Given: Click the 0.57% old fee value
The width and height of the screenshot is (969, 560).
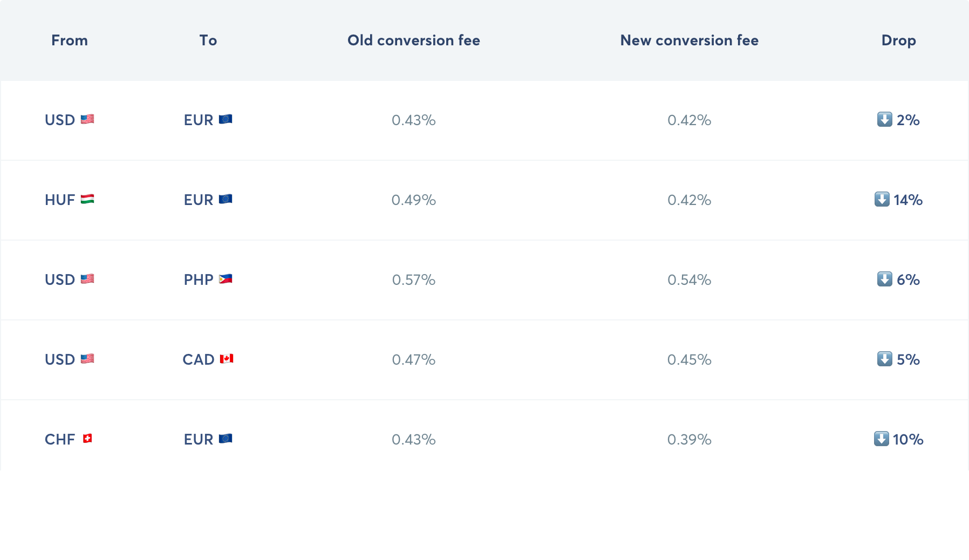Looking at the screenshot, I should pos(414,280).
